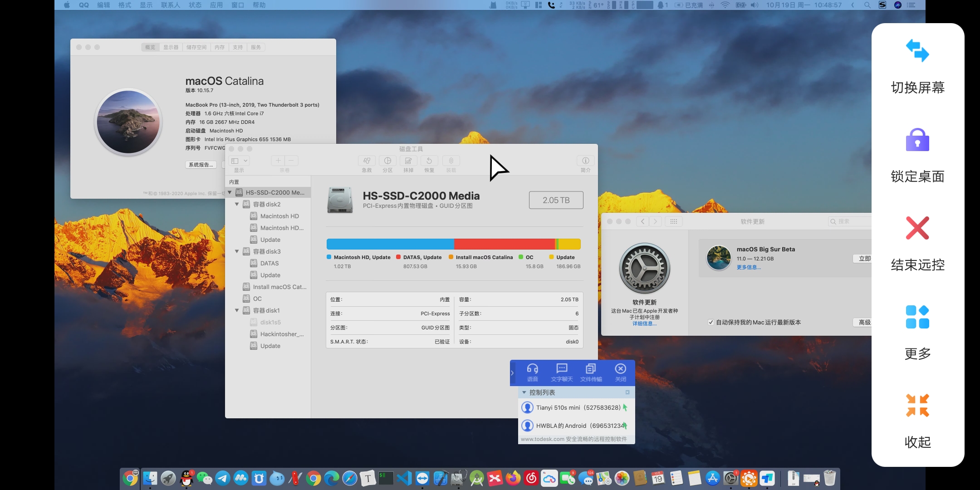This screenshot has width=980, height=490.
Task: Click the red DATAS segment of the partition bar
Action: point(504,244)
